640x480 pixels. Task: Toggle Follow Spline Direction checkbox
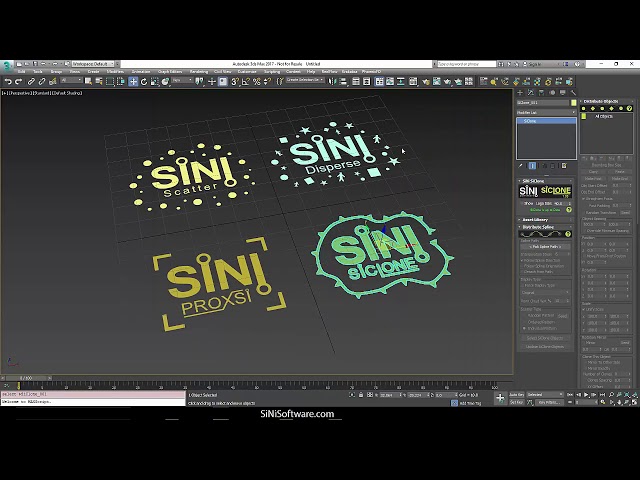point(522,260)
